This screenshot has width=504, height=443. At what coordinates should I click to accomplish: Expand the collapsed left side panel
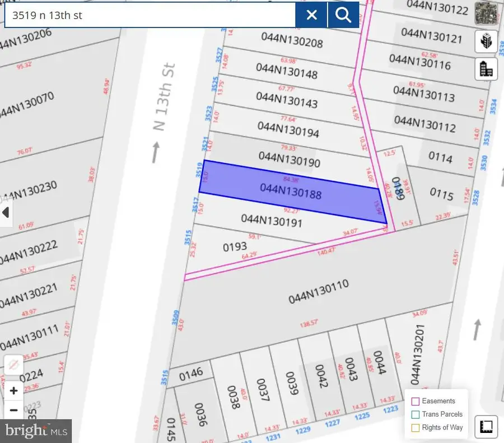(x=6, y=213)
